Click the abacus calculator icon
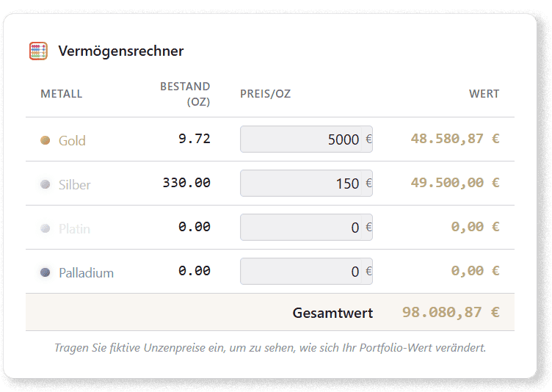Viewport: 552px width, 392px height. click(x=38, y=51)
